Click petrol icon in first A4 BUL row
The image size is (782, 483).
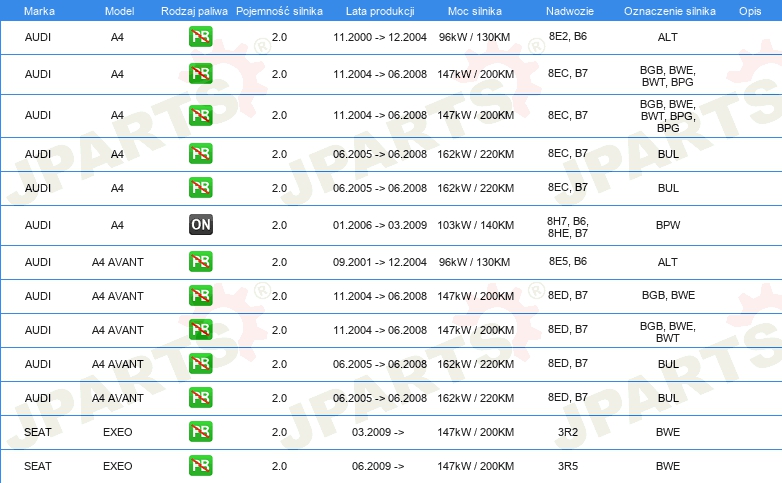tap(200, 154)
